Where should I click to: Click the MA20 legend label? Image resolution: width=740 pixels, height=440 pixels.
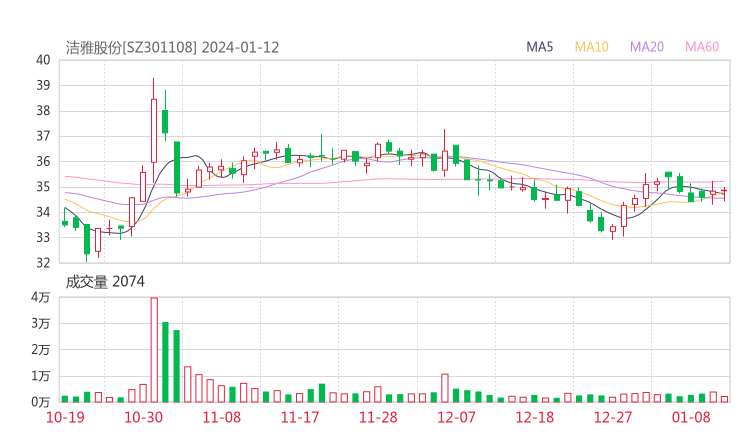(647, 47)
